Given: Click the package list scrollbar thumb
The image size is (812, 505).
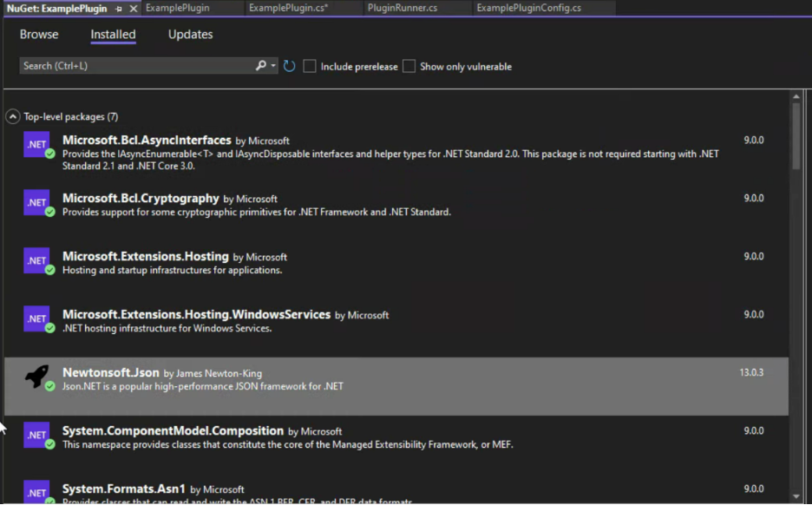Looking at the screenshot, I should 796,135.
